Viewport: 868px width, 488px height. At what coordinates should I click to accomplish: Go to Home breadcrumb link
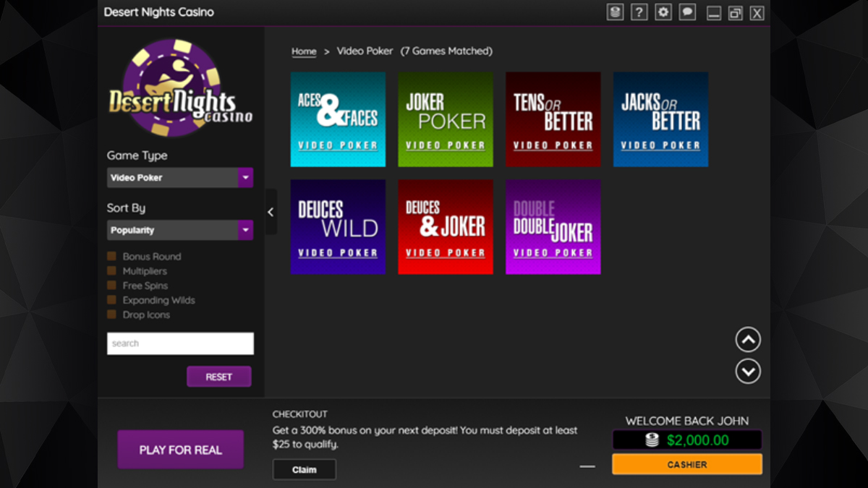pos(304,51)
